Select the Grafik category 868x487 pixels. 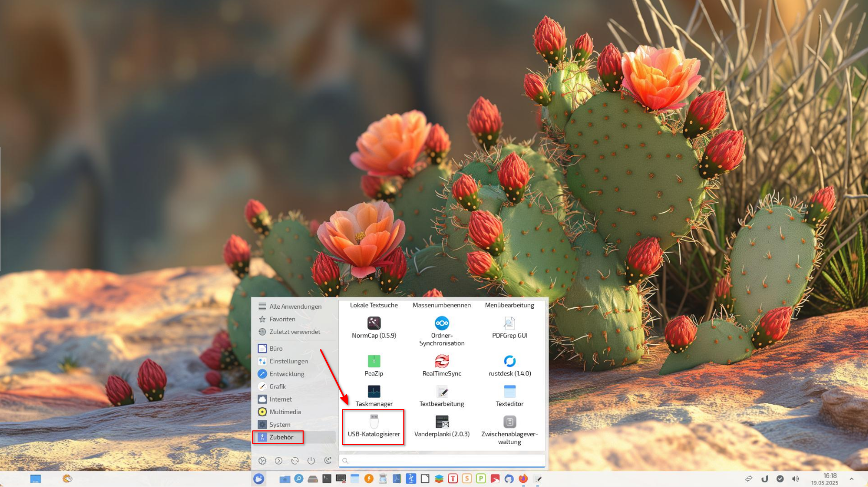coord(294,386)
